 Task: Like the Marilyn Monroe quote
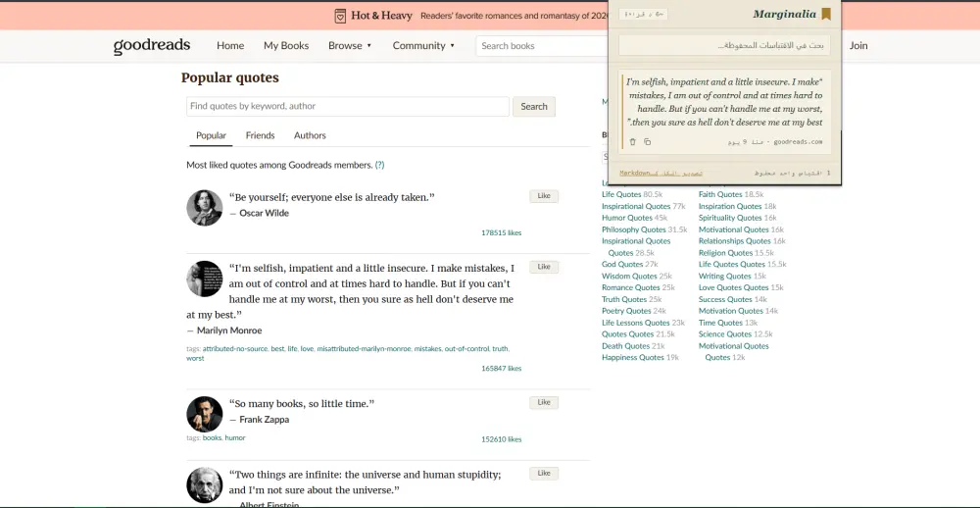tap(544, 267)
